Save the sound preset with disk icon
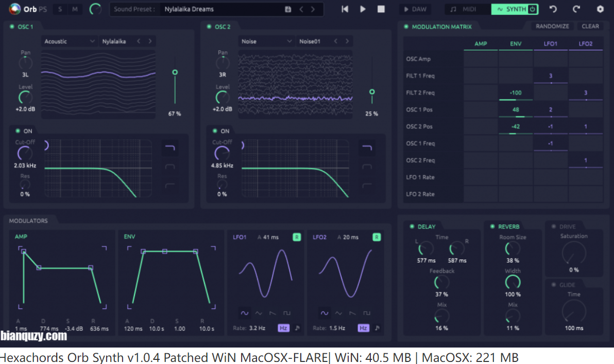This screenshot has height=364, width=614. pyautogui.click(x=288, y=9)
